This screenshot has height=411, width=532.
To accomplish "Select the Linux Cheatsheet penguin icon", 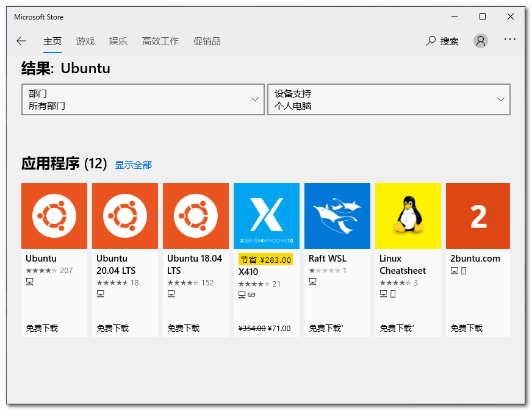I will point(408,216).
